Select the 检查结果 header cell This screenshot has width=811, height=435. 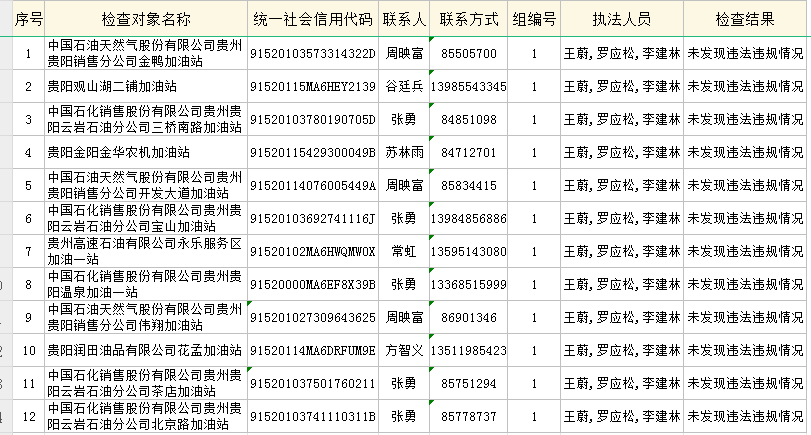point(745,19)
